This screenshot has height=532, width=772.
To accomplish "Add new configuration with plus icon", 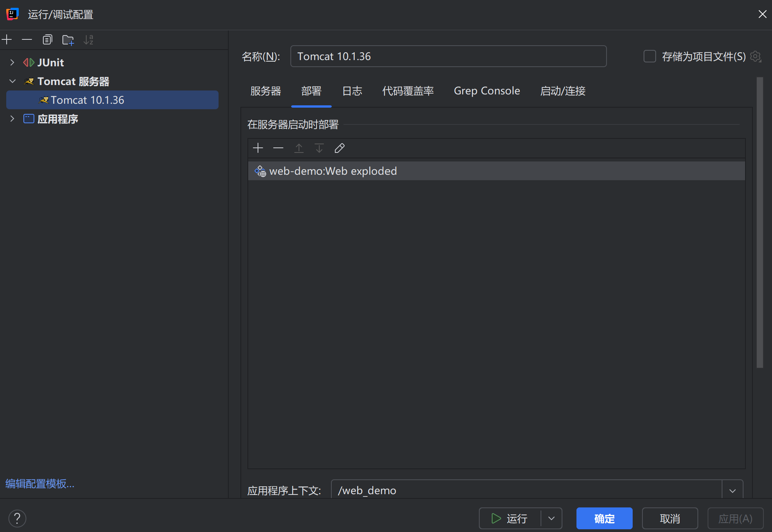I will [7, 39].
